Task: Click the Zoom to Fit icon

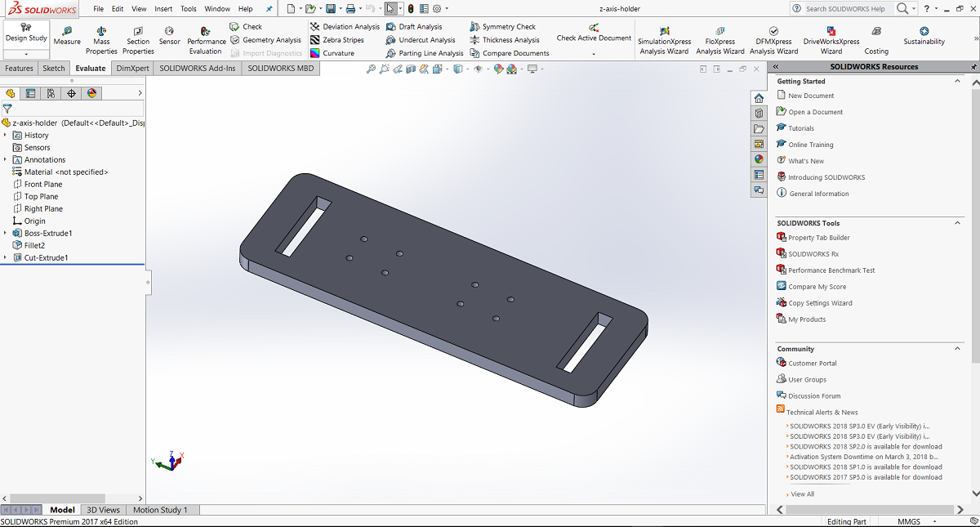Action: (x=371, y=69)
